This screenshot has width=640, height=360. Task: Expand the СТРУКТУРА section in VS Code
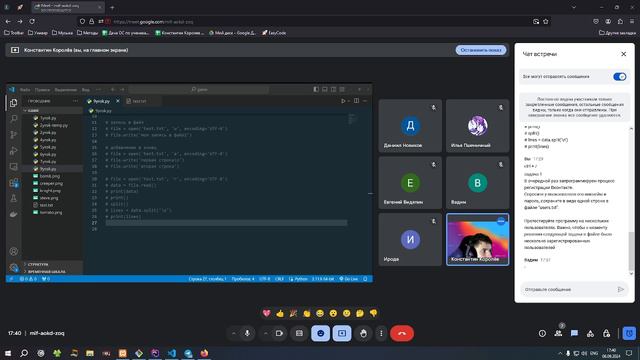[38, 264]
